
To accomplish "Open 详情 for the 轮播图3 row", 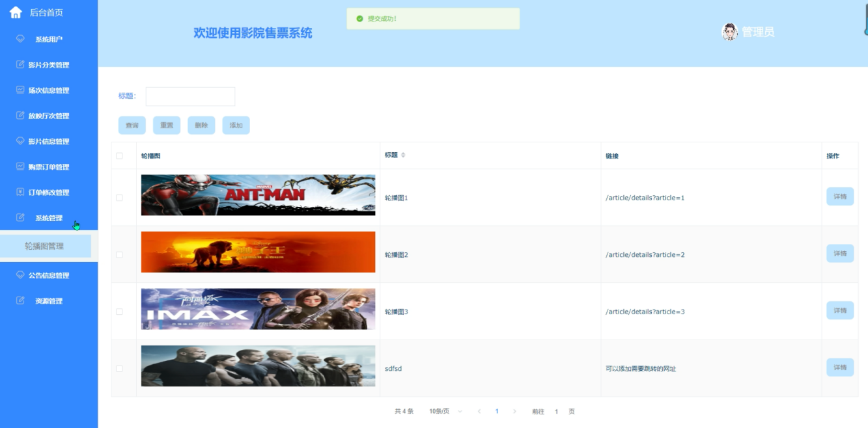I will click(x=840, y=310).
